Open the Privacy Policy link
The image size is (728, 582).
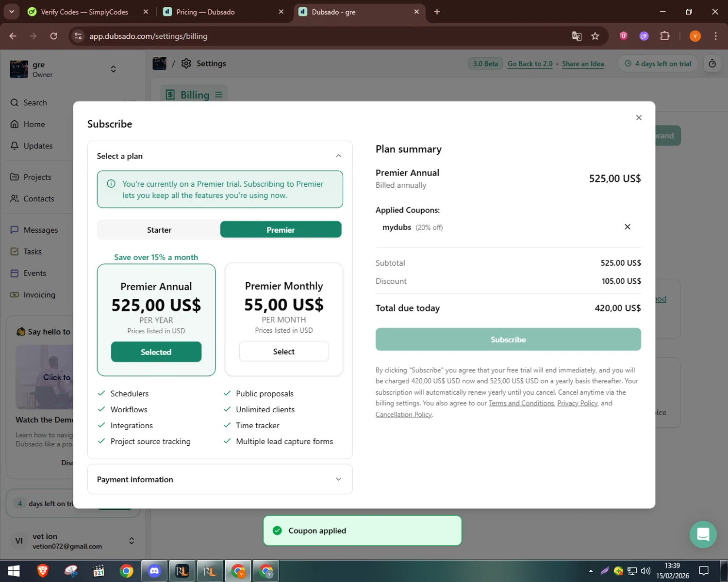578,404
